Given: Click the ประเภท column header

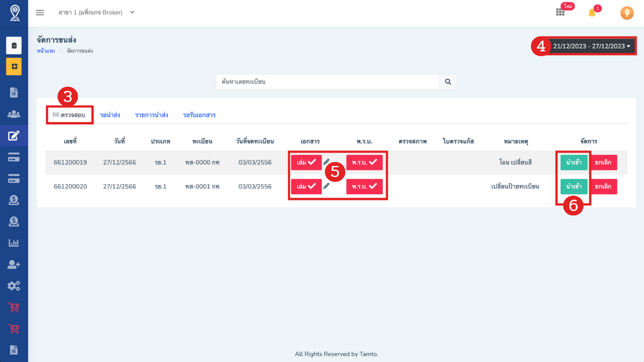Looking at the screenshot, I should click(161, 141).
